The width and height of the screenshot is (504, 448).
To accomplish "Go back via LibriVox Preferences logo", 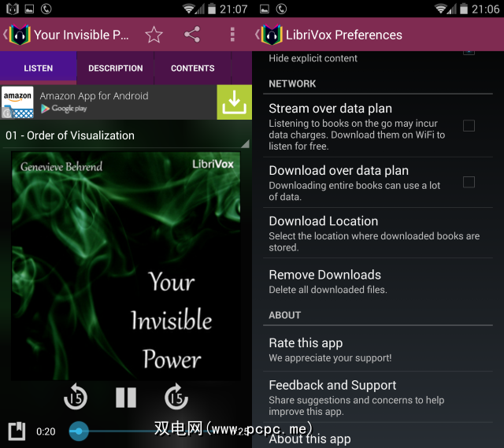I will click(269, 35).
